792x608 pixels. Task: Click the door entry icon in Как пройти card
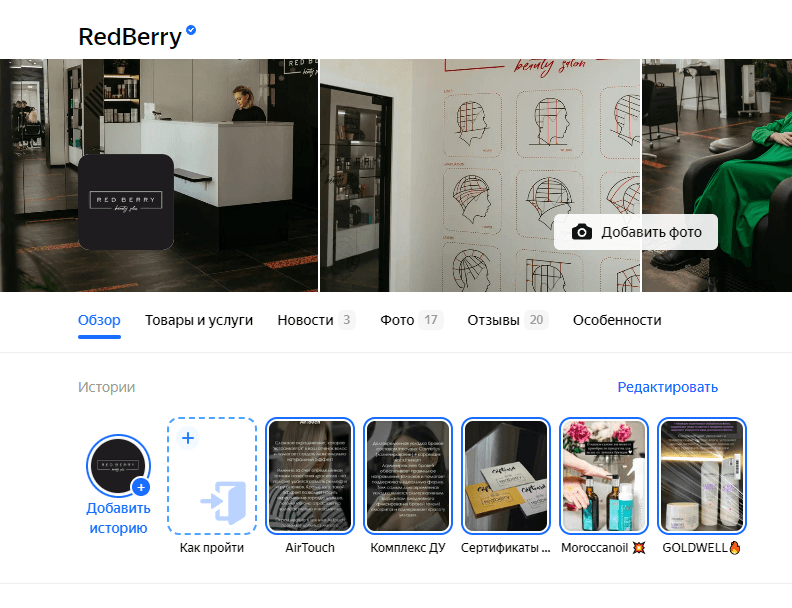point(224,502)
